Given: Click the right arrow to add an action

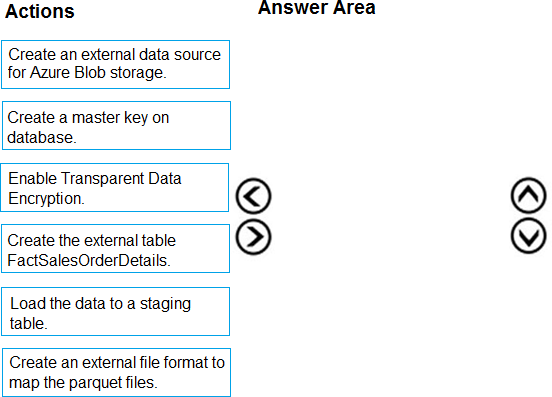Looking at the screenshot, I should click(253, 237).
